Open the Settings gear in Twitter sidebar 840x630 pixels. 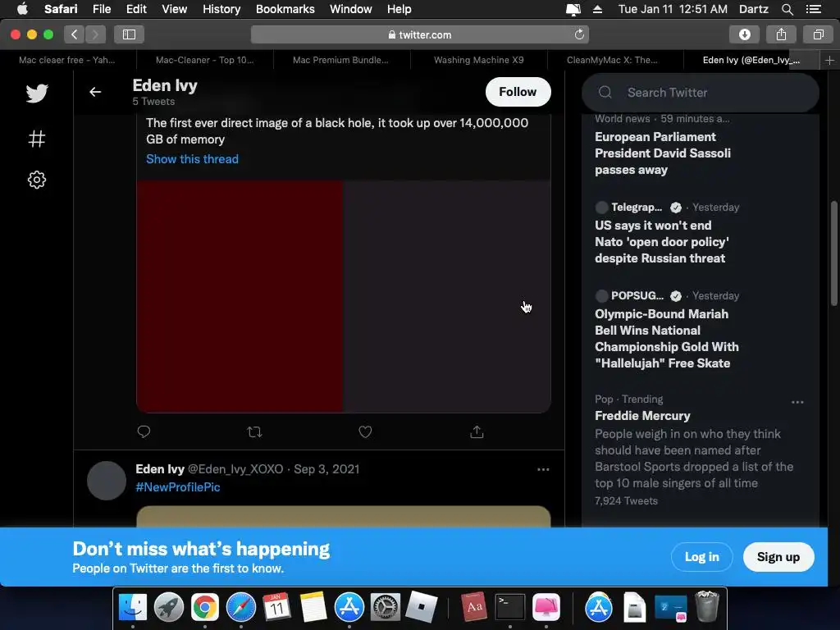(x=37, y=180)
